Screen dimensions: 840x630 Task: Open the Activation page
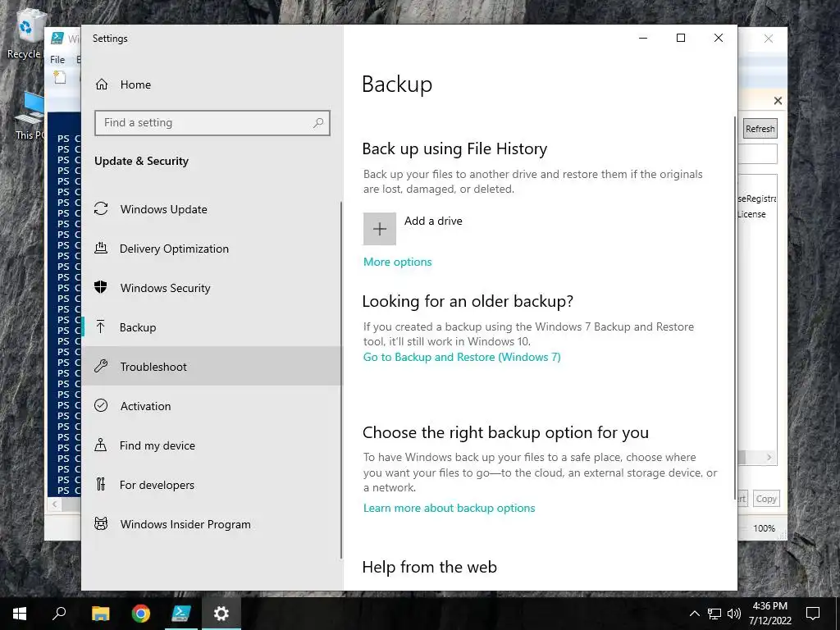coord(212,406)
